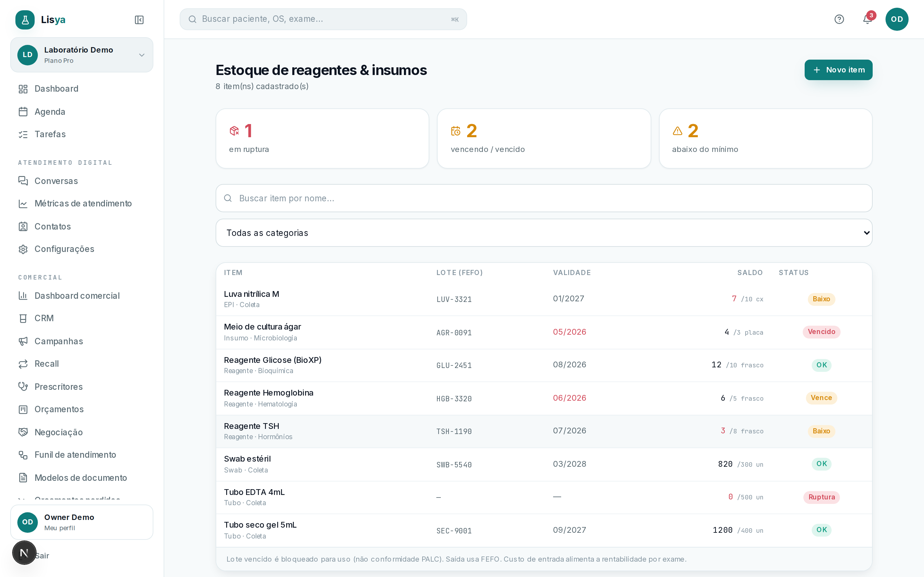Open Agenda calendar icon in sidebar
The width and height of the screenshot is (924, 577).
(x=23, y=112)
